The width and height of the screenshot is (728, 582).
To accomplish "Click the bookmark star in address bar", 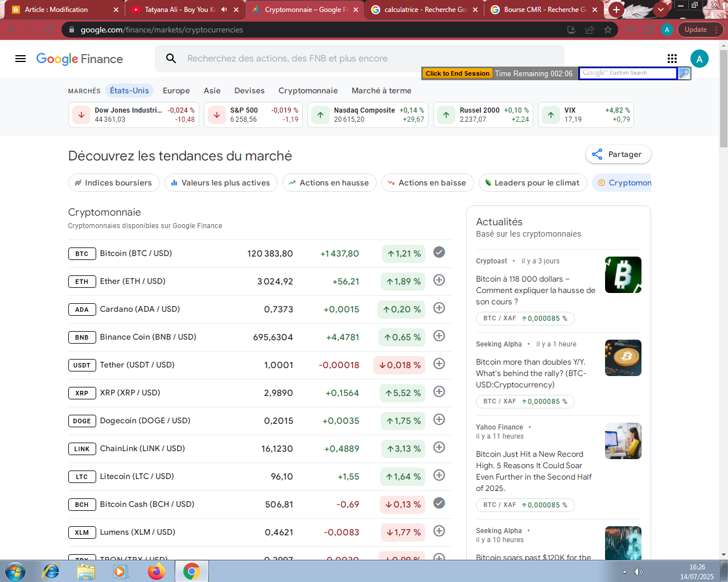I will pos(608,30).
